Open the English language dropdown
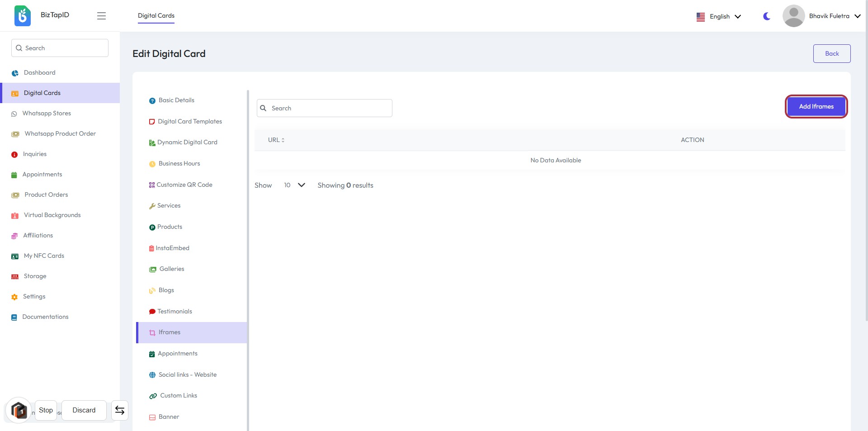Image resolution: width=868 pixels, height=431 pixels. [719, 16]
